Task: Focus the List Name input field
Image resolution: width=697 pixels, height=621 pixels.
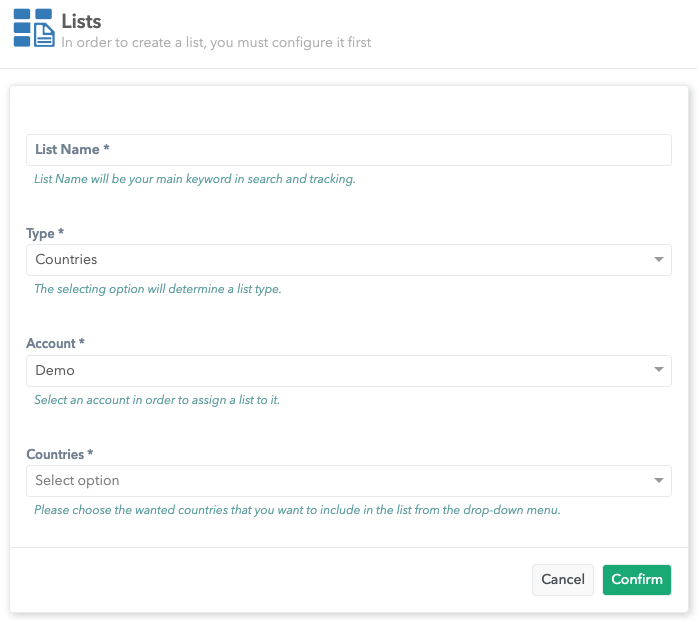Action: click(348, 150)
